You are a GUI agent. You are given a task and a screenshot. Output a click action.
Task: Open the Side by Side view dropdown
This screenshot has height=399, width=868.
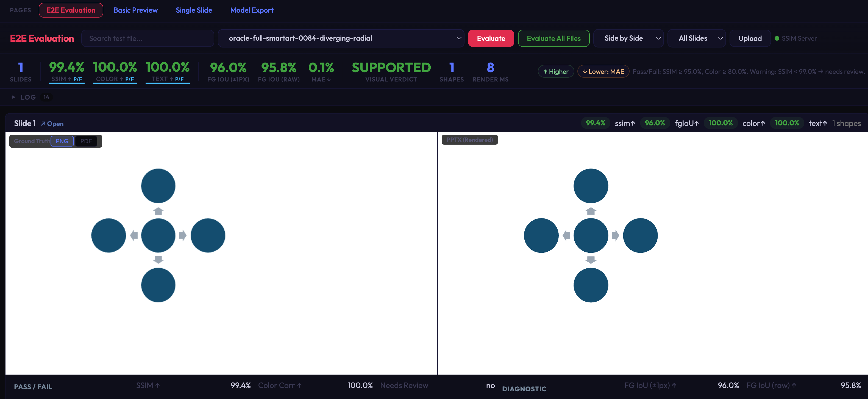click(628, 38)
